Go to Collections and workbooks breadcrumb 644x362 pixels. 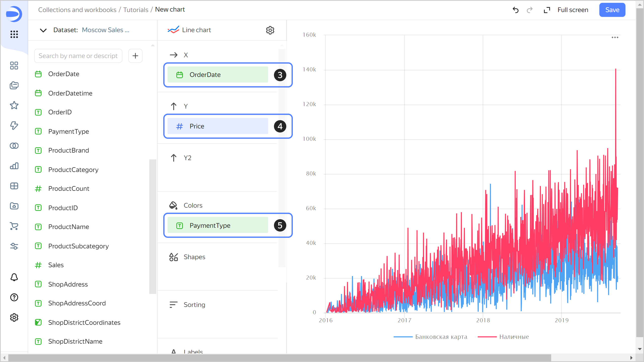click(77, 10)
